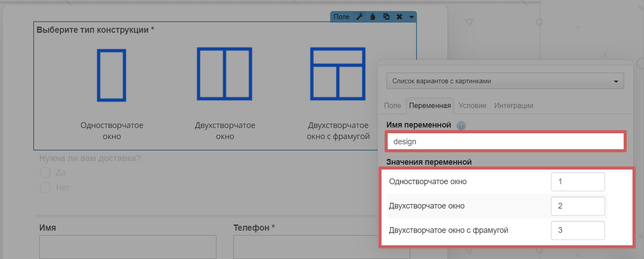Click the droplet style icon in field toolbar

[x=373, y=17]
